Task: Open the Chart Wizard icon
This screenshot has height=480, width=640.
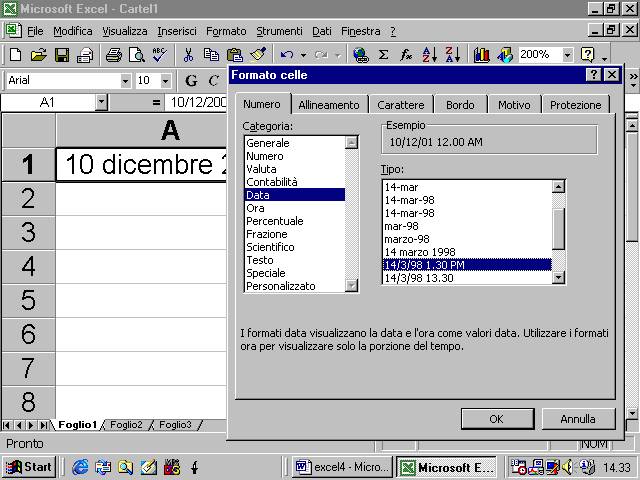Action: pos(481,55)
